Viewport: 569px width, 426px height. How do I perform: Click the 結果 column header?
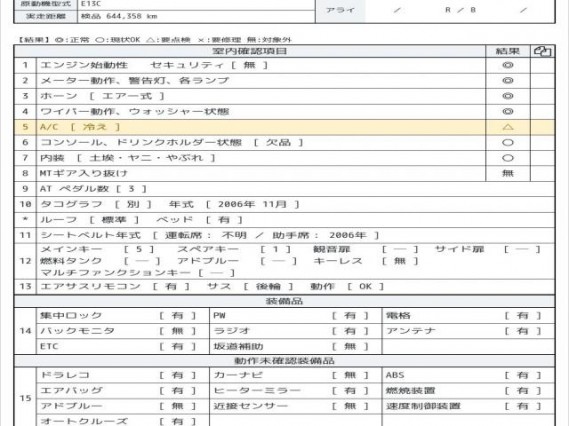[508, 52]
